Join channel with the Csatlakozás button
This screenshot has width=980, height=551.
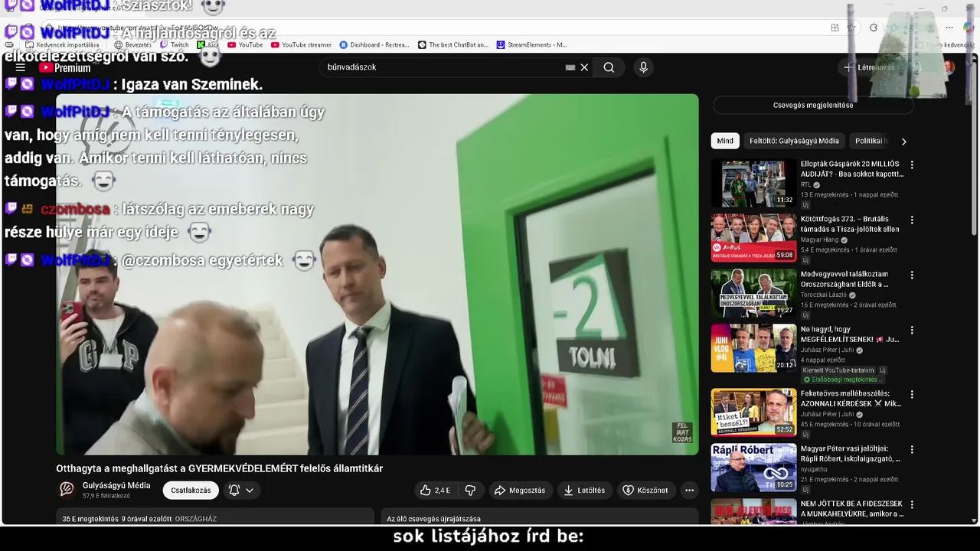[191, 490]
